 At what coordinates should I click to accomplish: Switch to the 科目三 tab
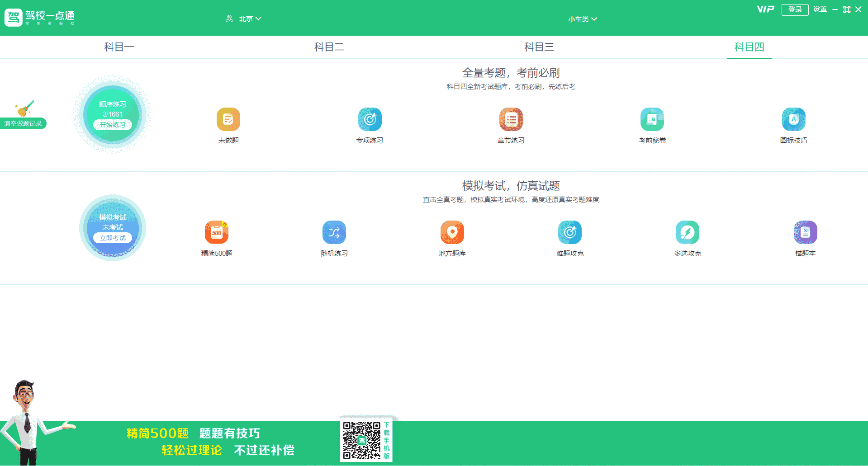point(539,47)
